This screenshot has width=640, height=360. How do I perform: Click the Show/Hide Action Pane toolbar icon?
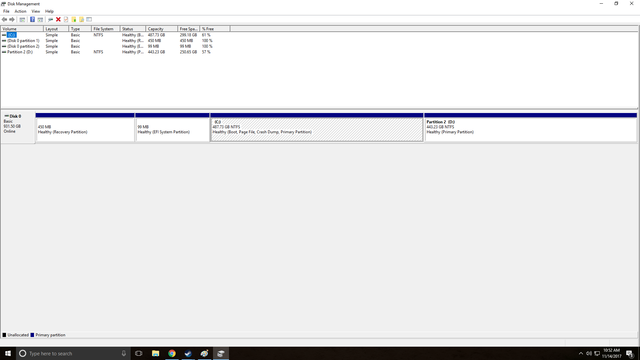pyautogui.click(x=40, y=20)
